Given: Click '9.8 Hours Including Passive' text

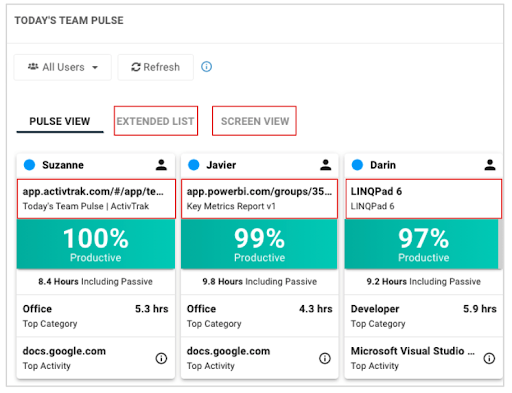Looking at the screenshot, I should point(259,282).
